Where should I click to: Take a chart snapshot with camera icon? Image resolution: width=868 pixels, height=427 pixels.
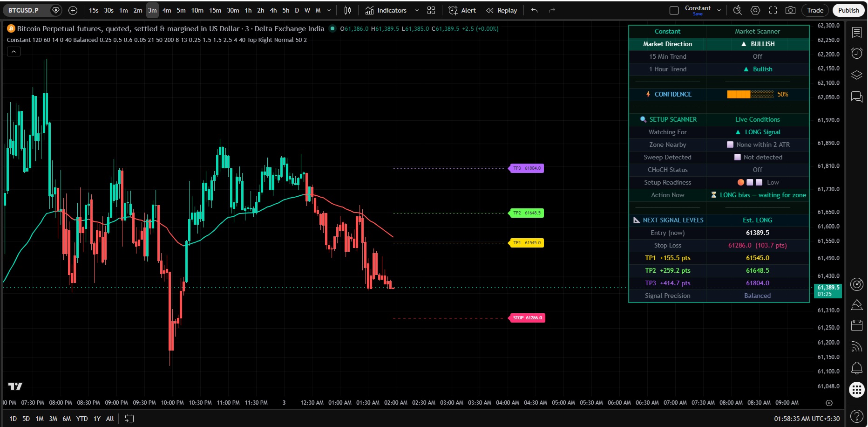(790, 10)
